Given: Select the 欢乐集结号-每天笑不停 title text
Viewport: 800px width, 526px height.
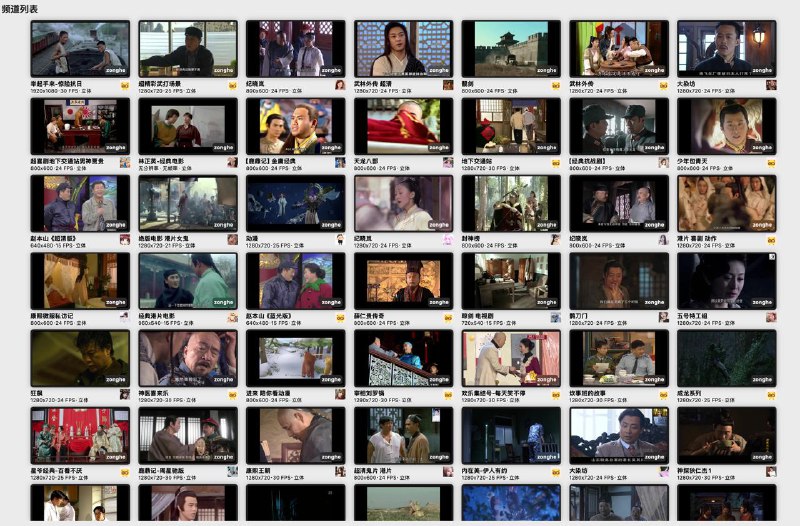Looking at the screenshot, I should pyautogui.click(x=493, y=393).
